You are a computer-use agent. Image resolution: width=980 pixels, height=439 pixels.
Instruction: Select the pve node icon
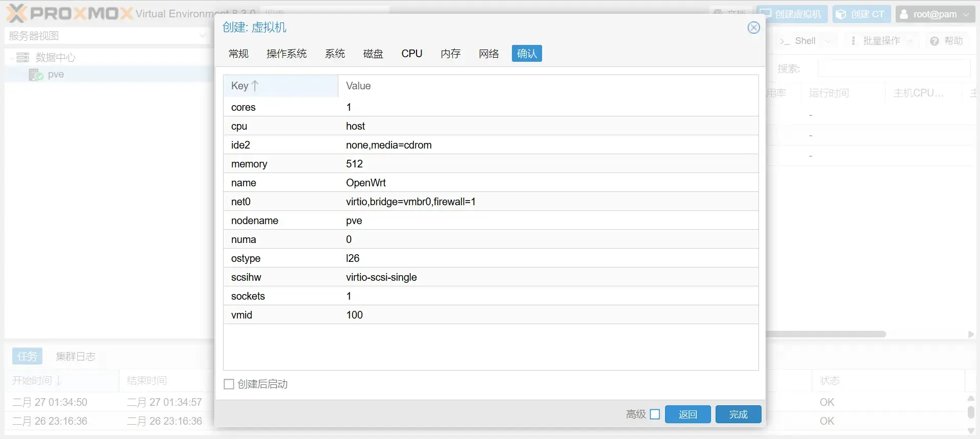[36, 75]
